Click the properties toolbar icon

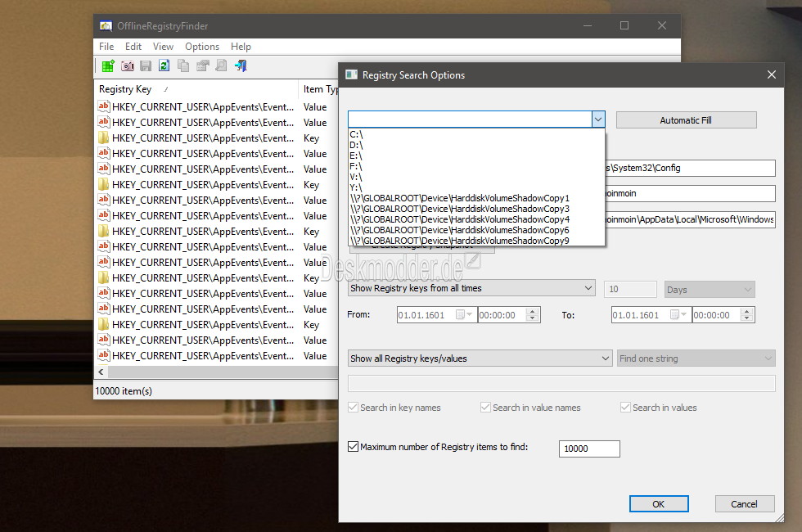coord(203,65)
